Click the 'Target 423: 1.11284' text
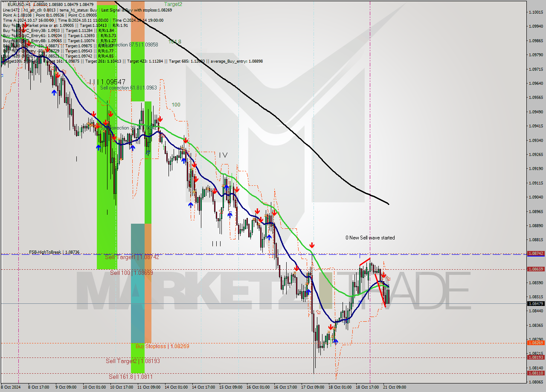 tap(146, 61)
